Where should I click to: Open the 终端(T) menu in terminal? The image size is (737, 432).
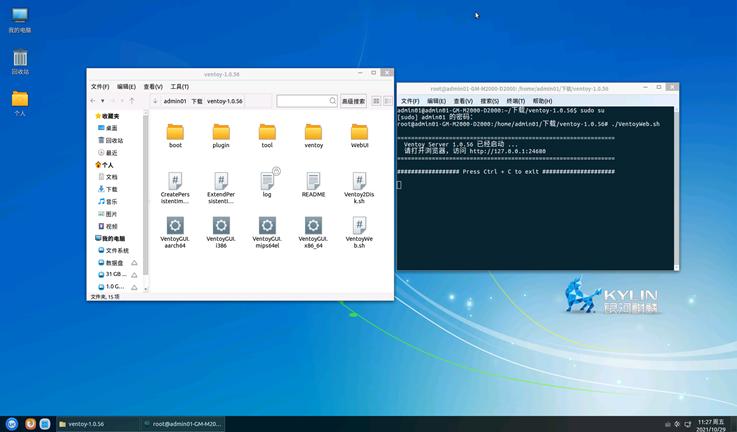click(x=515, y=101)
